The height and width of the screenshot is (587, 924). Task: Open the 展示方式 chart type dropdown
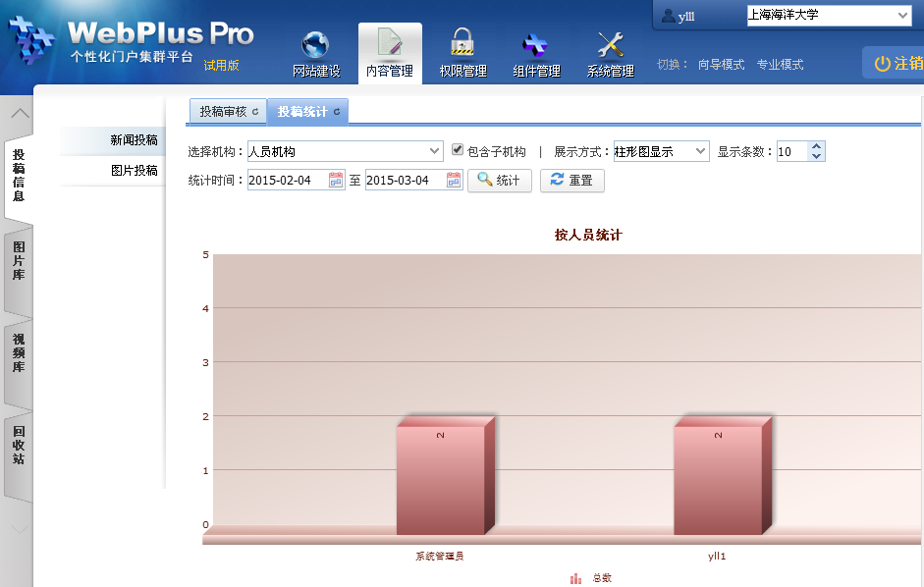700,151
